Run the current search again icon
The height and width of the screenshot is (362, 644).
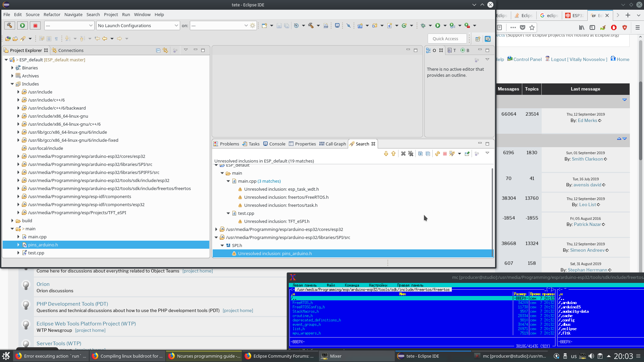[x=437, y=154]
